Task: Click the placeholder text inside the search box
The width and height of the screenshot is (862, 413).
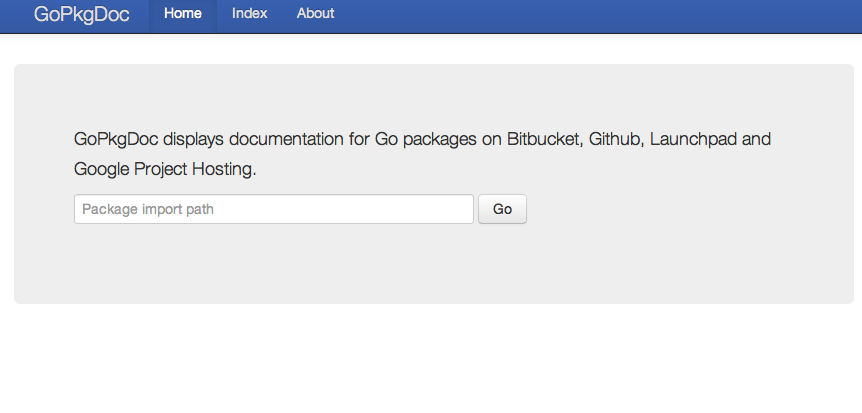Action: coord(148,209)
